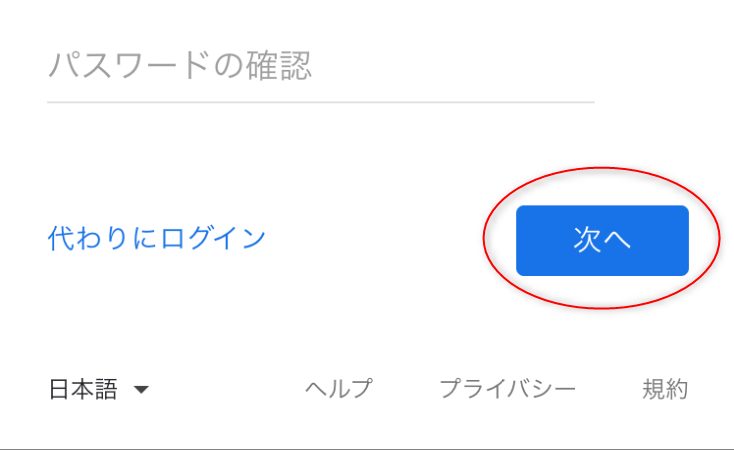Click the triangle arrow beside 日本語
The width and height of the screenshot is (734, 450).
pyautogui.click(x=141, y=389)
